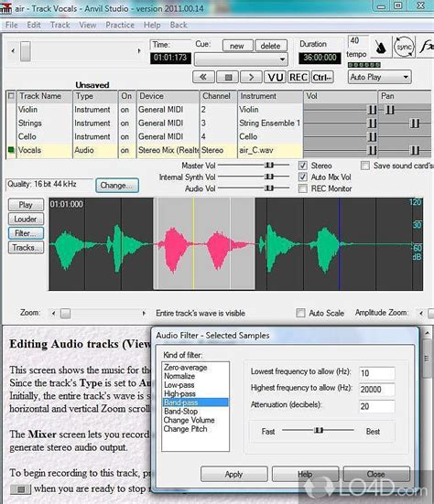This screenshot has height=504, width=434.
Task: Click the Louder button
Action: [26, 220]
